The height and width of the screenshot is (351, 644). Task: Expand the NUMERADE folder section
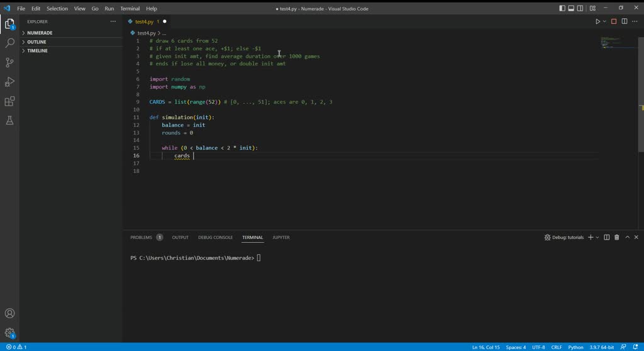[40, 33]
